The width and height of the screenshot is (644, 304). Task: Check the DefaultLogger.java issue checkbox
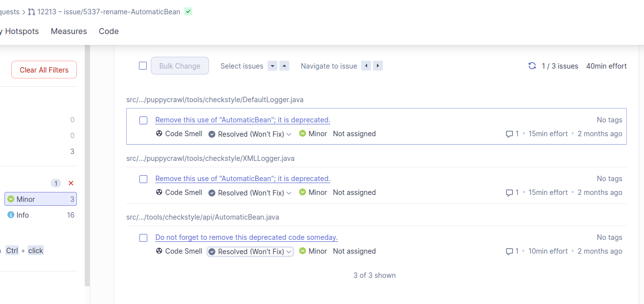pyautogui.click(x=143, y=120)
